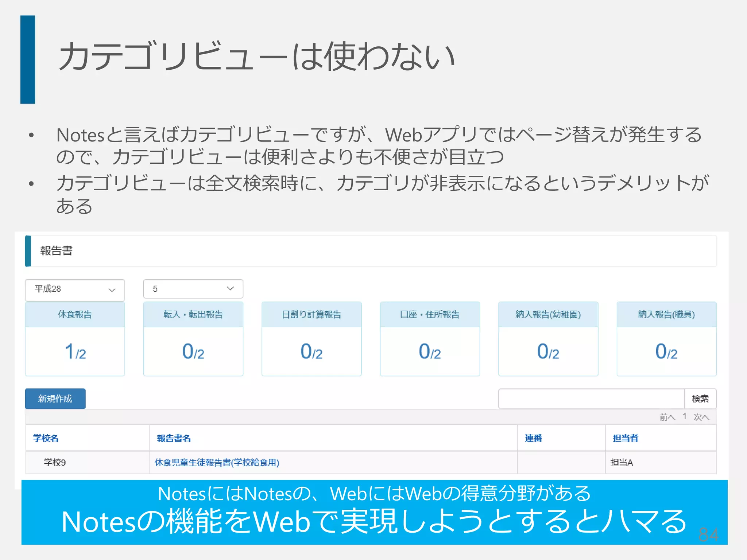Image resolution: width=747 pixels, height=560 pixels.
Task: Select the 学校9 table cell
Action: coord(88,463)
